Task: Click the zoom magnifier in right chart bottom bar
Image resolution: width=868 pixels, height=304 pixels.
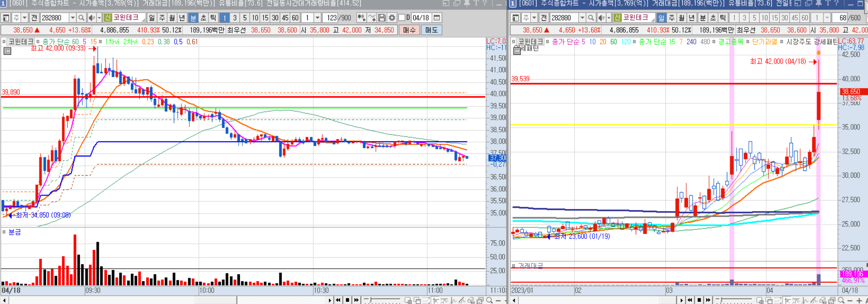Action: coord(841,300)
